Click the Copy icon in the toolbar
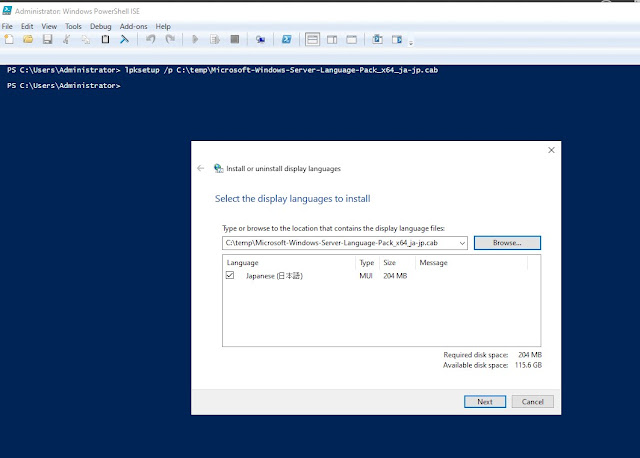640x458 pixels. point(86,39)
